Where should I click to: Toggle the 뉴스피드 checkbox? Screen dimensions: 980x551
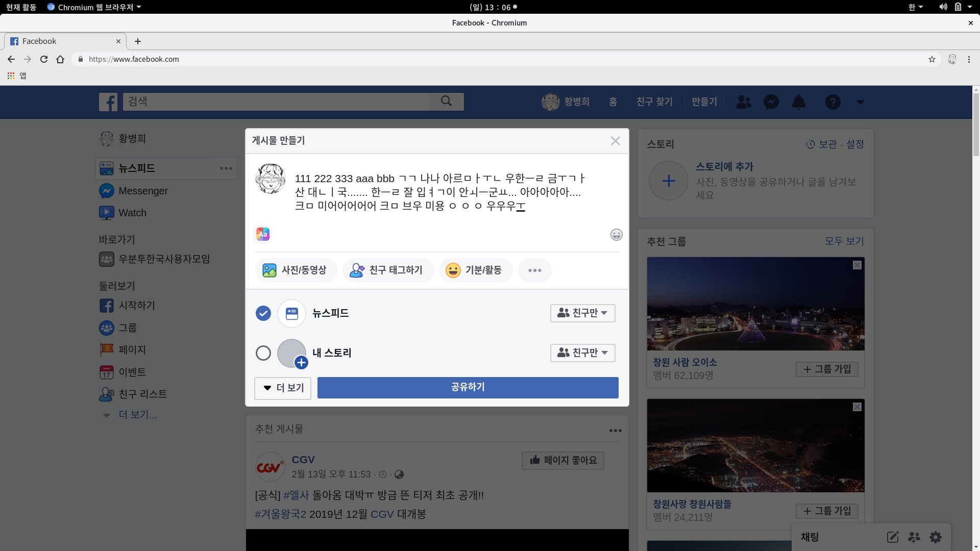pos(263,313)
